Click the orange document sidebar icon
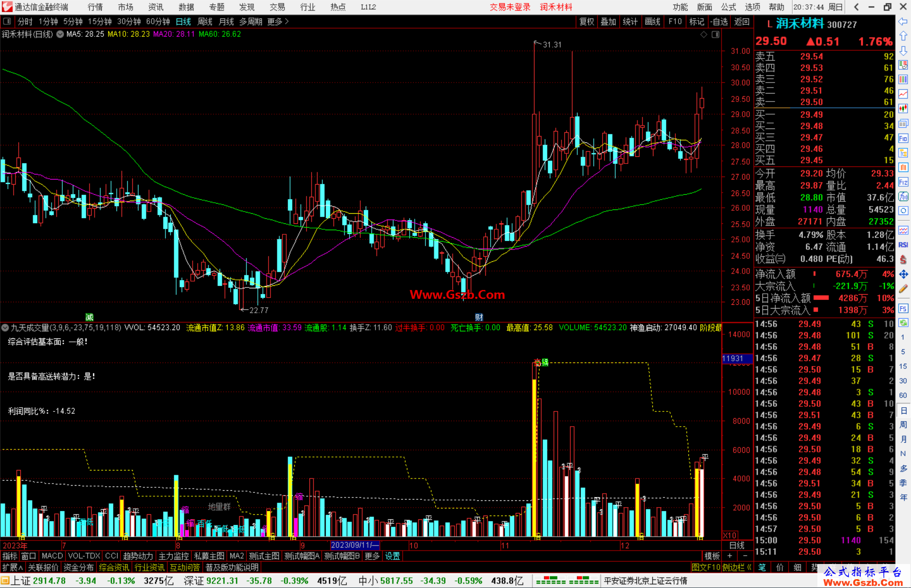 click(x=903, y=167)
